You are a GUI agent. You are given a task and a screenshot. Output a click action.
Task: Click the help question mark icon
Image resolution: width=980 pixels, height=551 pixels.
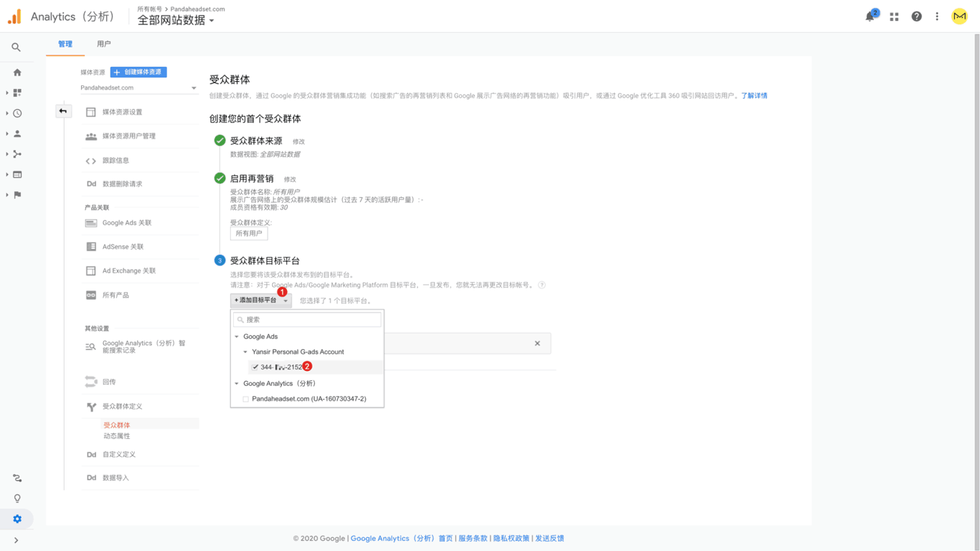(916, 17)
